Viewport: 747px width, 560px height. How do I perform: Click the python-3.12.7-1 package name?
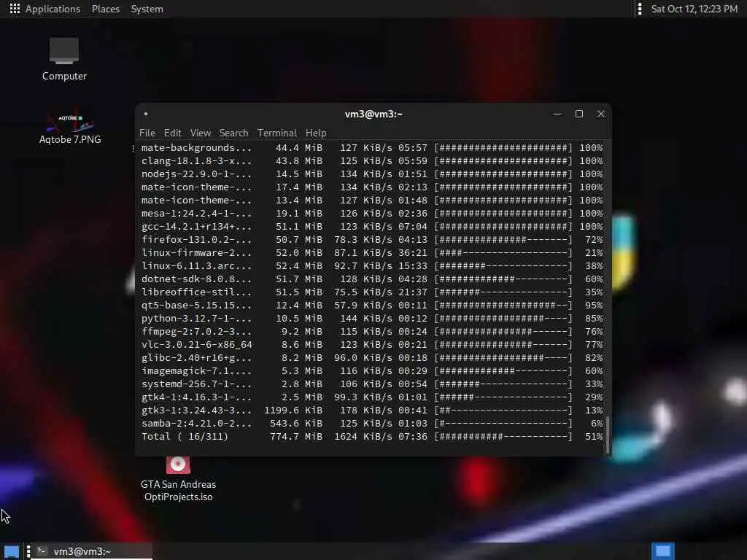click(196, 319)
